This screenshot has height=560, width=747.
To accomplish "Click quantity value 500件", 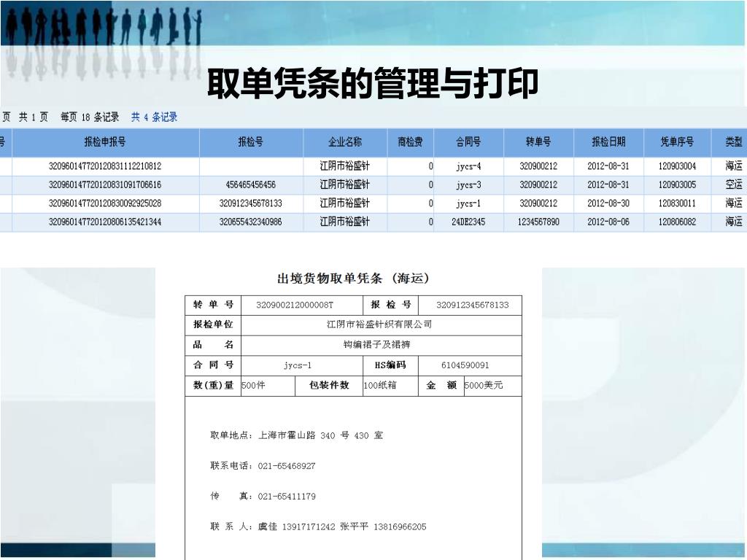I will point(253,385).
